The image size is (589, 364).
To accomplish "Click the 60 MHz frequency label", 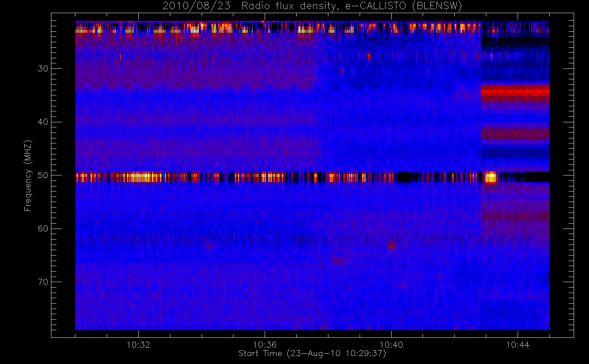I will click(43, 229).
